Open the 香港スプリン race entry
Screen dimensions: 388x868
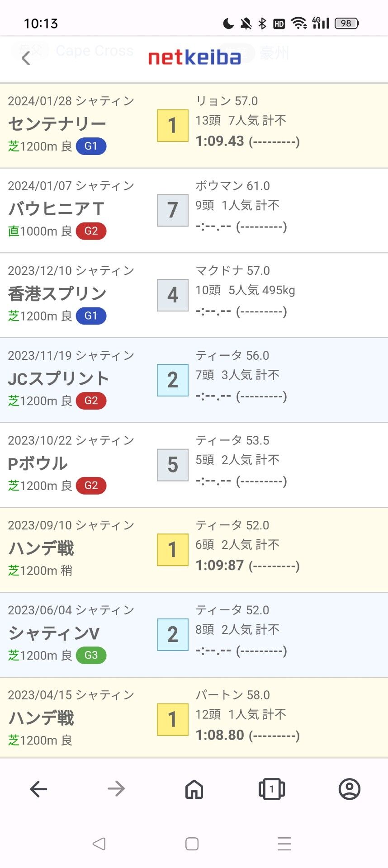pos(57,293)
